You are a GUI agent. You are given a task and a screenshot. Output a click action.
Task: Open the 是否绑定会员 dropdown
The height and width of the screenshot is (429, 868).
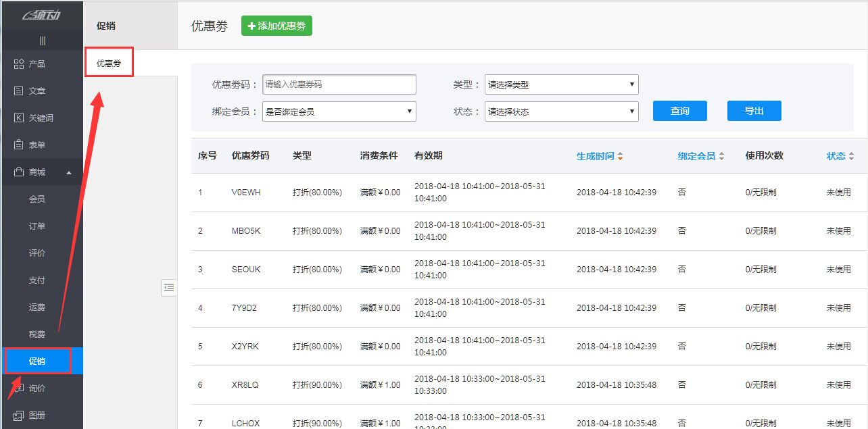point(339,111)
